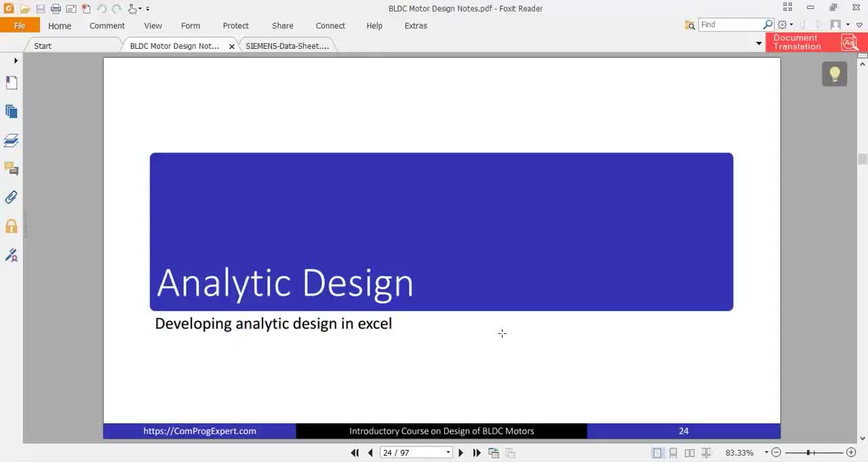Go to the last page button
This screenshot has height=462, width=868.
(477, 453)
